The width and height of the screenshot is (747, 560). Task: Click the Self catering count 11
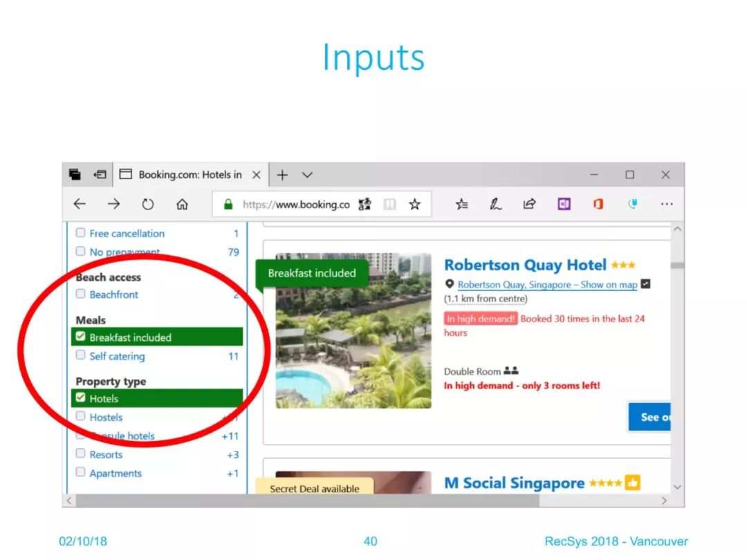point(233,356)
